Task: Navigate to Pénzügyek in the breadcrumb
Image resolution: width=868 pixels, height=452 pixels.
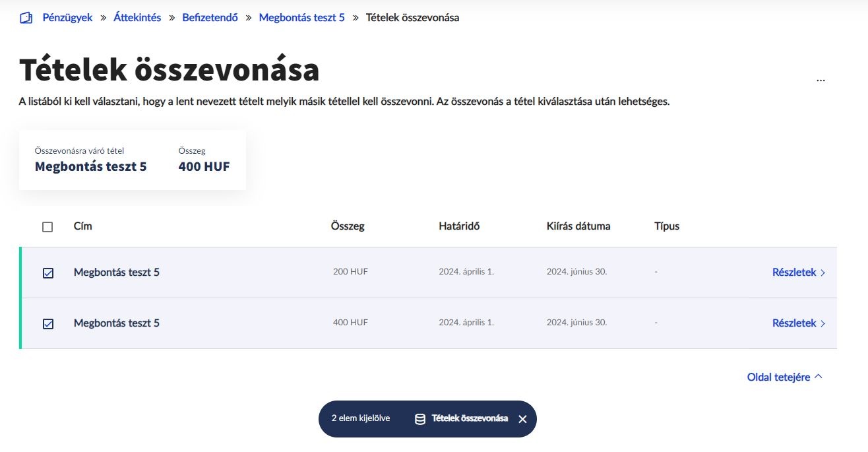Action: (67, 17)
